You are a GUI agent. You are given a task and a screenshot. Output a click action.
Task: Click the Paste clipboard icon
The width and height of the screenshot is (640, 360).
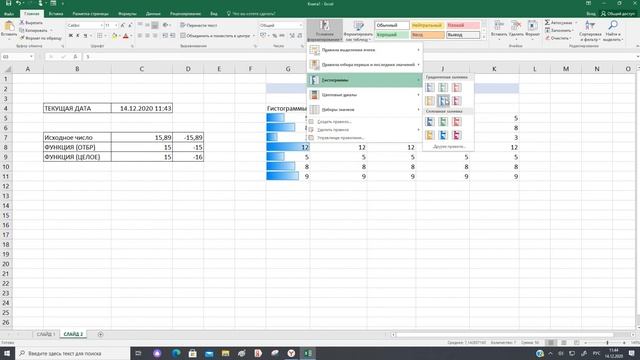(x=9, y=27)
